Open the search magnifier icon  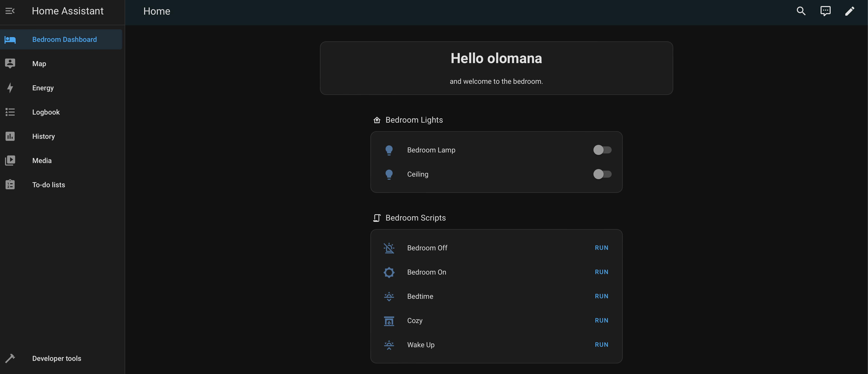click(801, 11)
